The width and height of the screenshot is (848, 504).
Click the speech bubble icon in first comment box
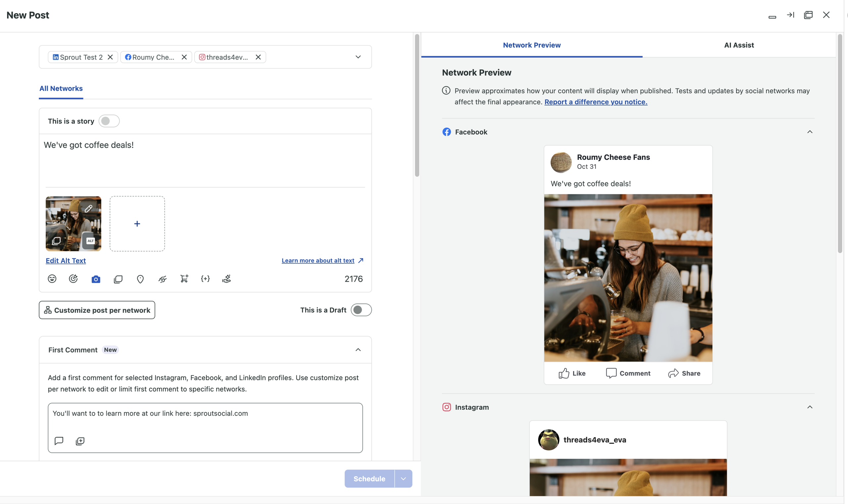(x=59, y=441)
